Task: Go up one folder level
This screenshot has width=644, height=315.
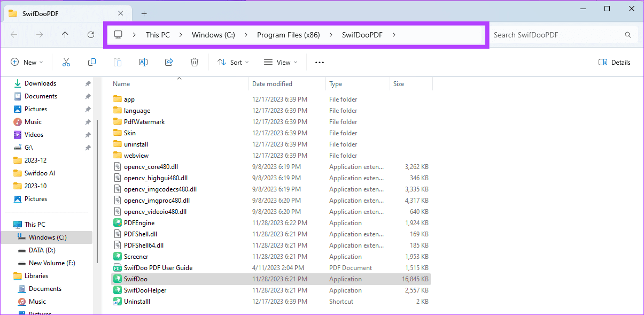Action: pos(65,34)
